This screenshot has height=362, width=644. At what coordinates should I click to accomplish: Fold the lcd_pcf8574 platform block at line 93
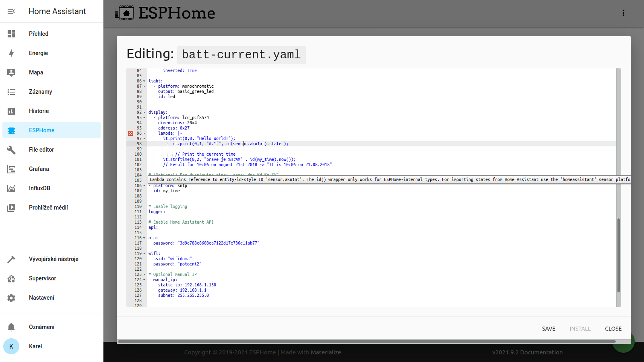[144, 117]
